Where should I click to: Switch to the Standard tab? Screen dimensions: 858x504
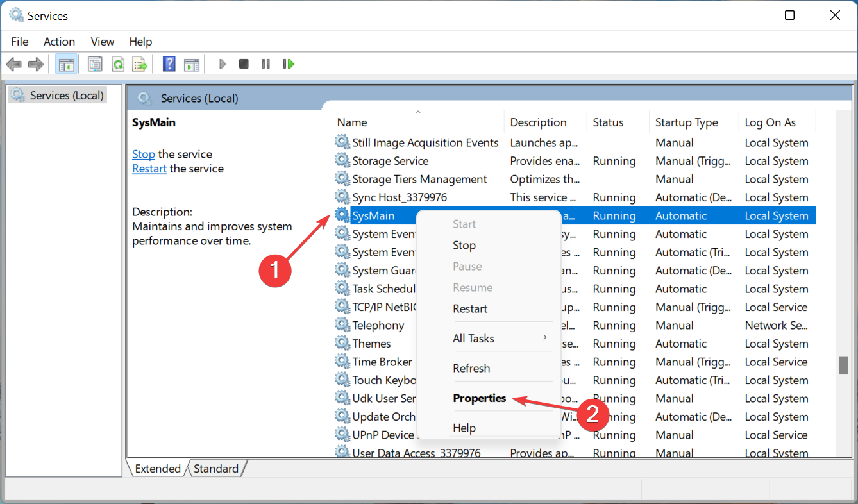tap(216, 468)
